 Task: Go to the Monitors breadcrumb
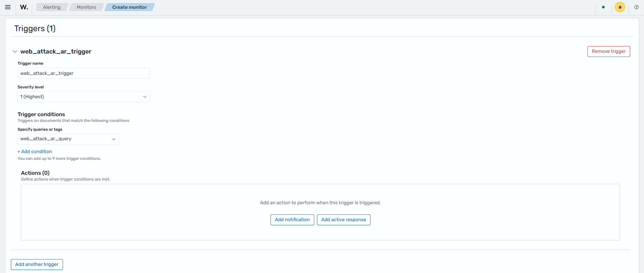click(x=86, y=7)
